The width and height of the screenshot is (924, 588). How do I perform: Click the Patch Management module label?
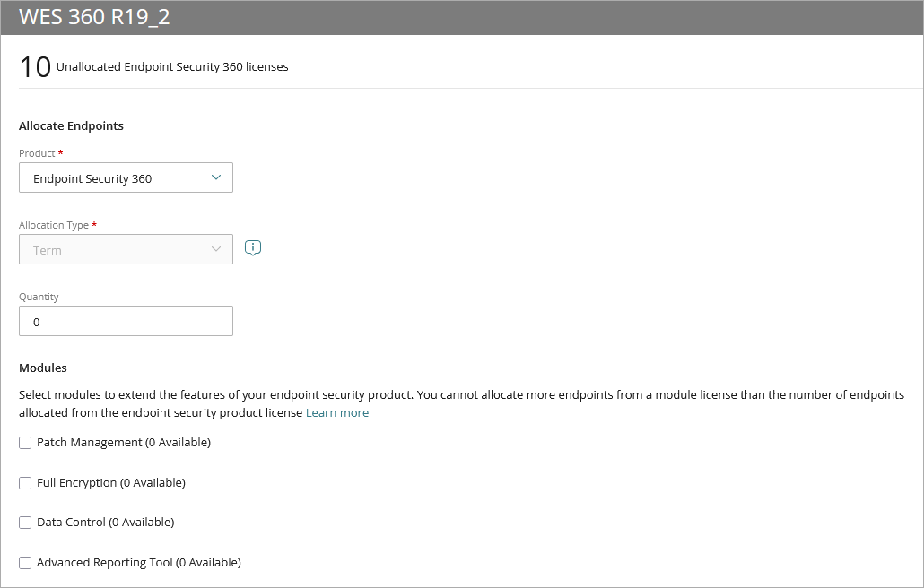(123, 442)
